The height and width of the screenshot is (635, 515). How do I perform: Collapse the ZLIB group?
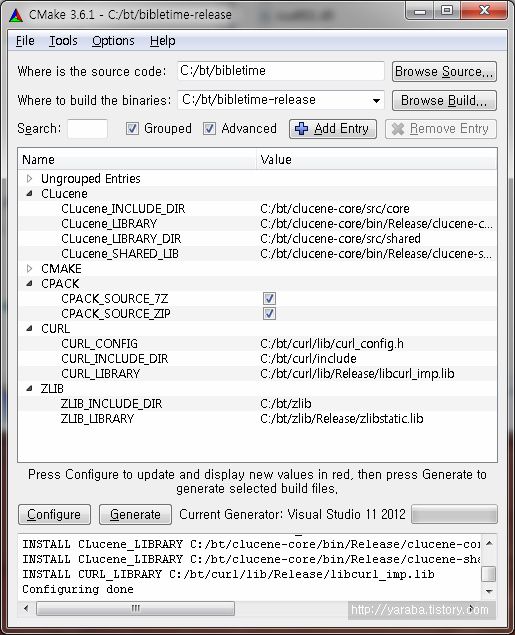click(29, 388)
